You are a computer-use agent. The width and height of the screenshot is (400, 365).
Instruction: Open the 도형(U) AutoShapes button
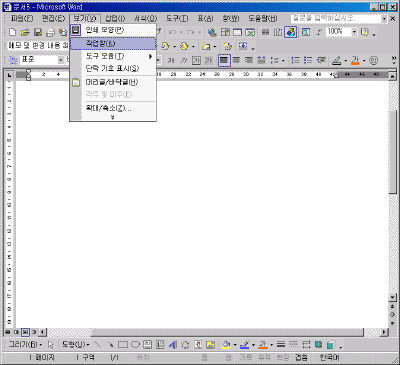pyautogui.click(x=76, y=344)
